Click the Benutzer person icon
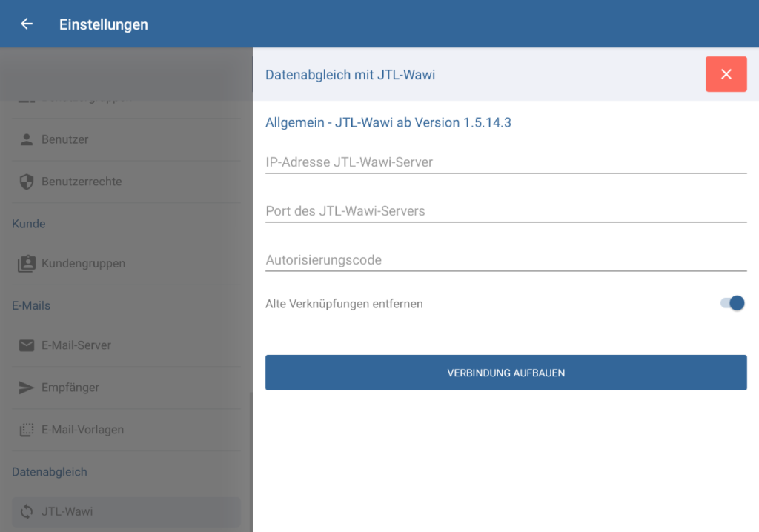The image size is (759, 532). point(26,139)
